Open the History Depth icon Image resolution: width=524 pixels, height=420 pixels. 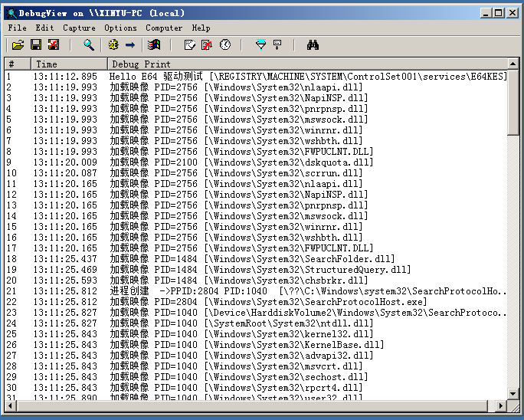pos(277,44)
